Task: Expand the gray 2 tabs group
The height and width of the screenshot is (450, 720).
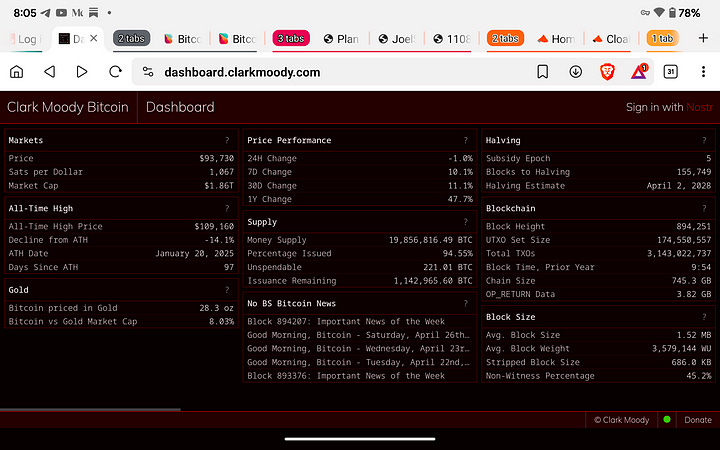Action: [x=131, y=39]
